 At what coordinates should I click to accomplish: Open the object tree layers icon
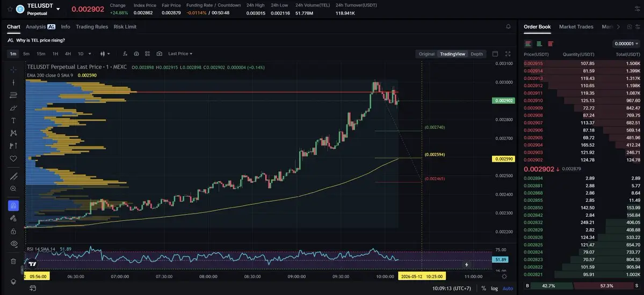pyautogui.click(x=13, y=282)
